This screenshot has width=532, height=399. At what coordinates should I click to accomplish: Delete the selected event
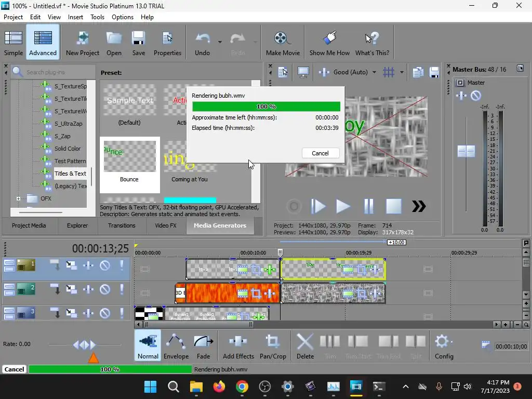(305, 345)
